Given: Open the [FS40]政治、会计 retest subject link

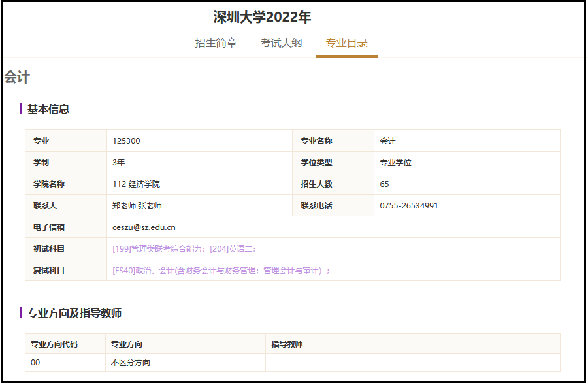Looking at the screenshot, I should click(221, 271).
